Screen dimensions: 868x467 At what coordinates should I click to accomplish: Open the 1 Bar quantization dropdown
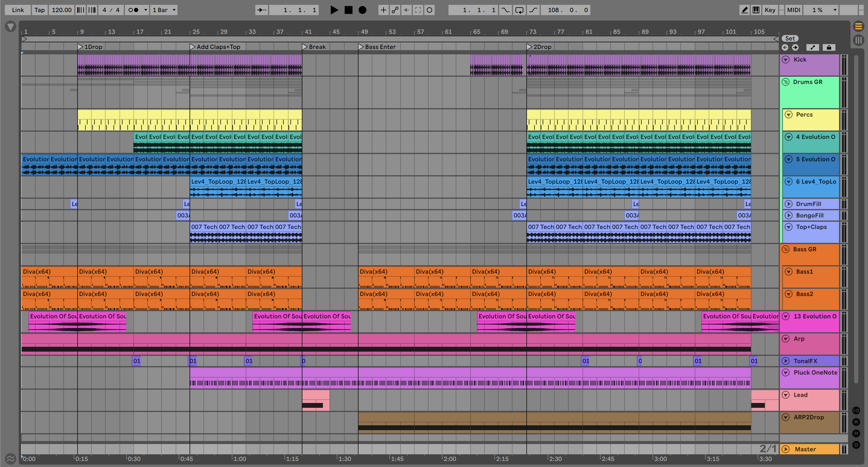coord(164,10)
